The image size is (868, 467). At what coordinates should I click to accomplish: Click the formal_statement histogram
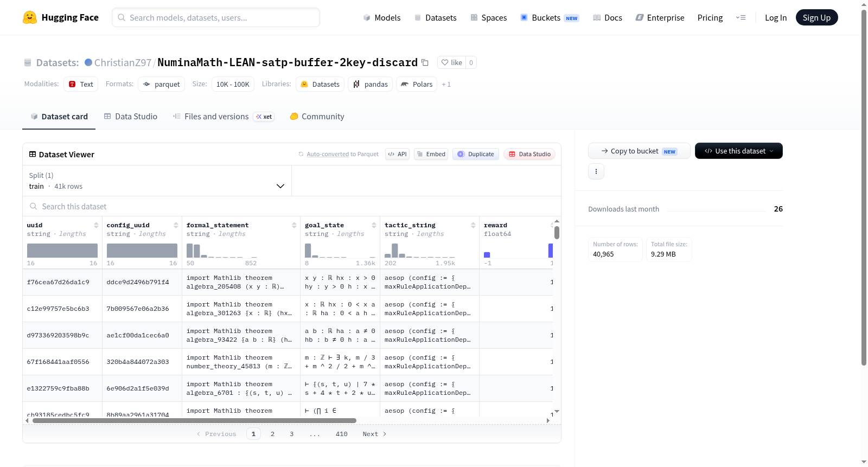point(222,251)
